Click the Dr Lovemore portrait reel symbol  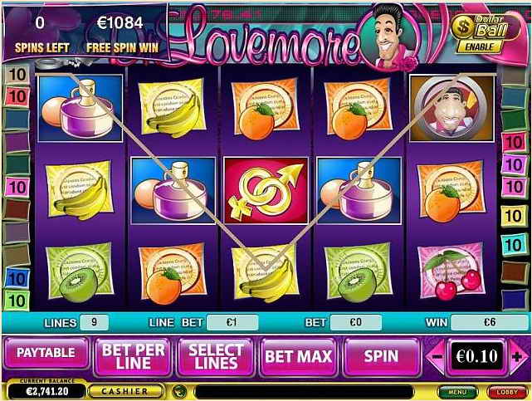(x=451, y=108)
